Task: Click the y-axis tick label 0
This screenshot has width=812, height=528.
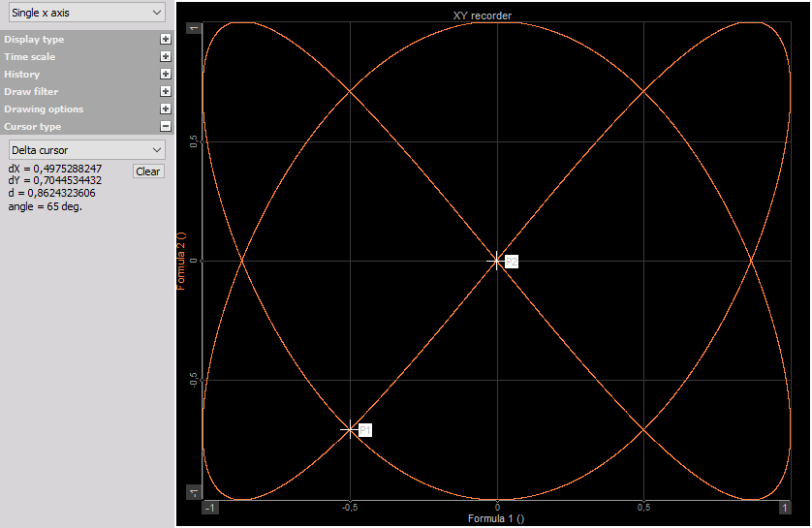Action: [194, 261]
